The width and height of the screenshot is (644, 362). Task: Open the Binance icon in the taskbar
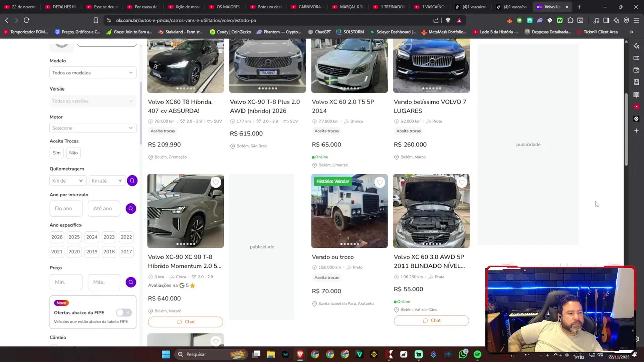374,354
